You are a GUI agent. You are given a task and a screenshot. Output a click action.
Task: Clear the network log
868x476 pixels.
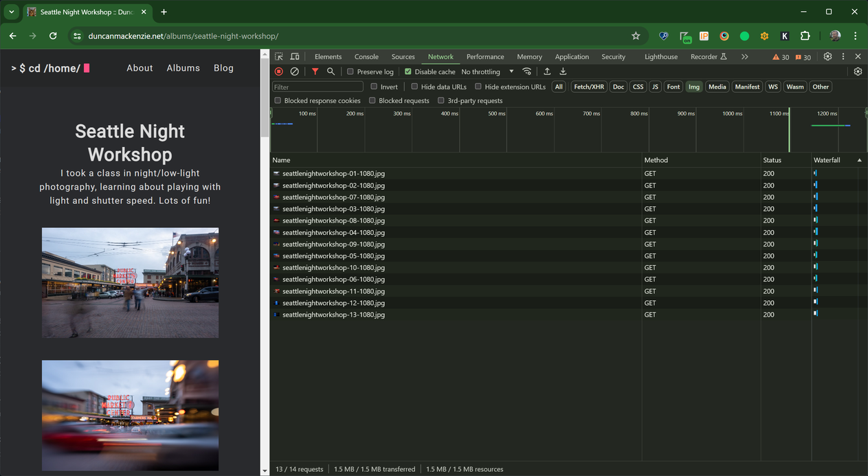point(294,71)
